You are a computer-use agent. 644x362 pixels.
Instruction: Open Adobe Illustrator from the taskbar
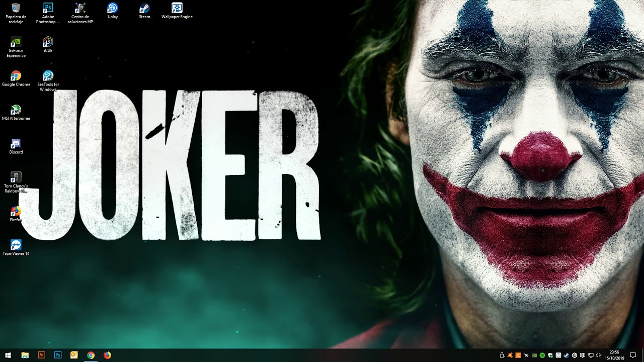[41, 355]
